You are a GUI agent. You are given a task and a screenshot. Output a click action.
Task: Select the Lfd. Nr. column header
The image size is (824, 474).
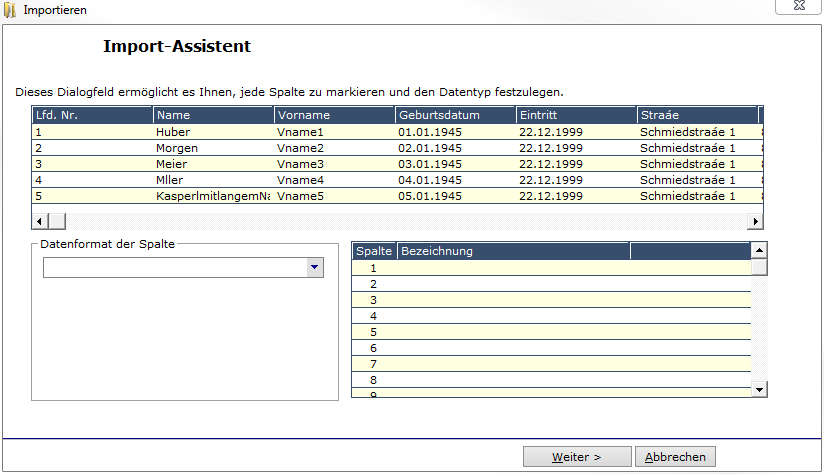click(x=92, y=115)
